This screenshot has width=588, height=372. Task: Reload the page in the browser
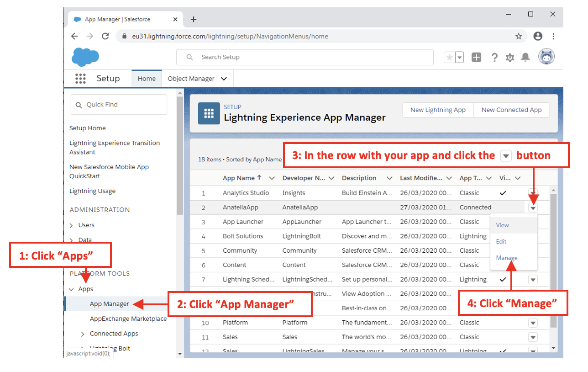(105, 36)
